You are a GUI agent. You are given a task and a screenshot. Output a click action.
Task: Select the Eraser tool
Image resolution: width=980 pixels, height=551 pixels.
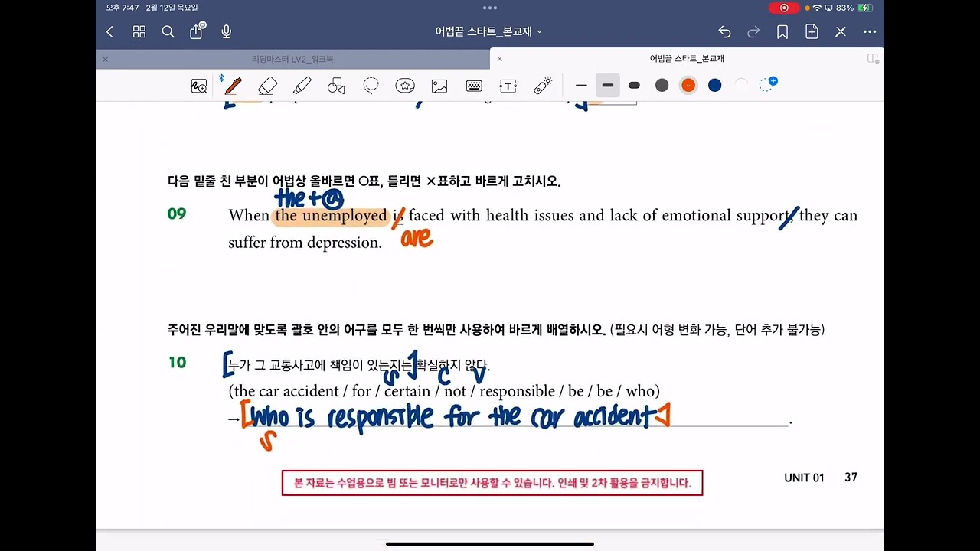pyautogui.click(x=267, y=86)
